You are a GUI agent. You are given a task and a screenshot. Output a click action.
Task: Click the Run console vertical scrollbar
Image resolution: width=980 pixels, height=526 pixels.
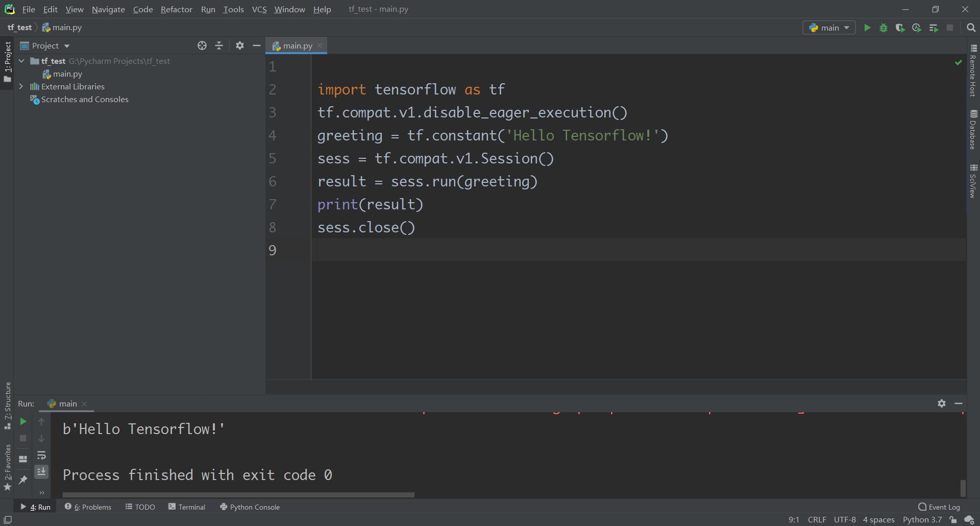click(x=963, y=488)
